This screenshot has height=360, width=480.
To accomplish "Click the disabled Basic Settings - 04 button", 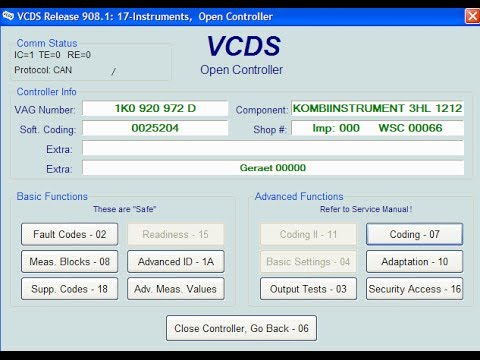I will [308, 262].
